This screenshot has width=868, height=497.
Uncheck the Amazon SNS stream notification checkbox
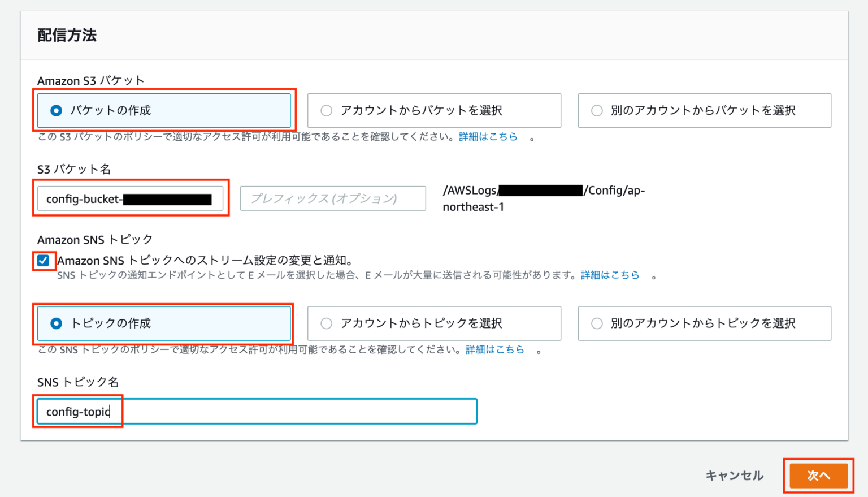43,261
